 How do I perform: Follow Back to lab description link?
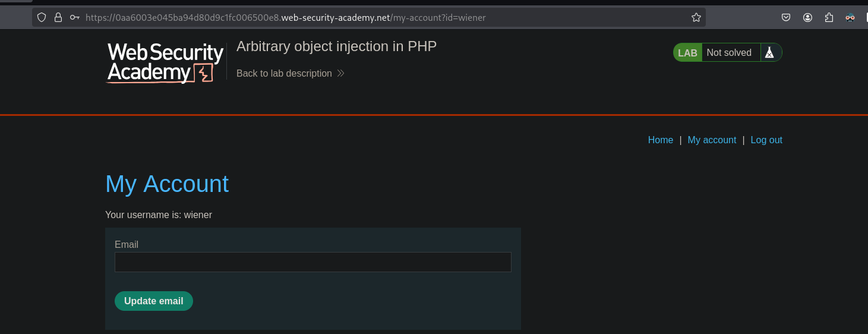[284, 74]
